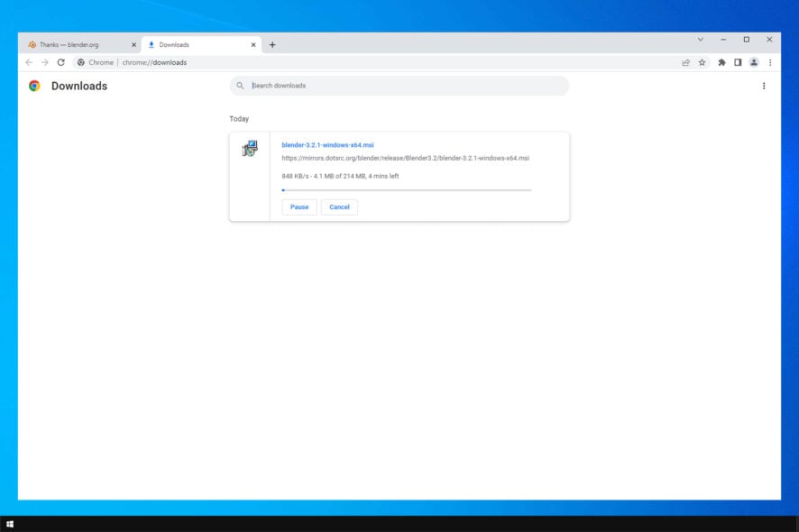Go back with the browser back arrow
Image resolution: width=799 pixels, height=532 pixels.
click(x=29, y=62)
